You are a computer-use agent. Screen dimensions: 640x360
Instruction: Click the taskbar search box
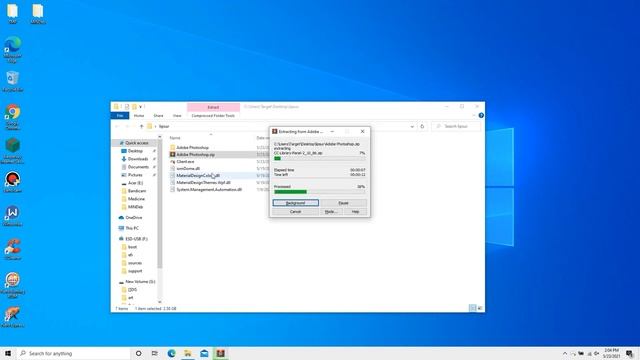(73, 353)
